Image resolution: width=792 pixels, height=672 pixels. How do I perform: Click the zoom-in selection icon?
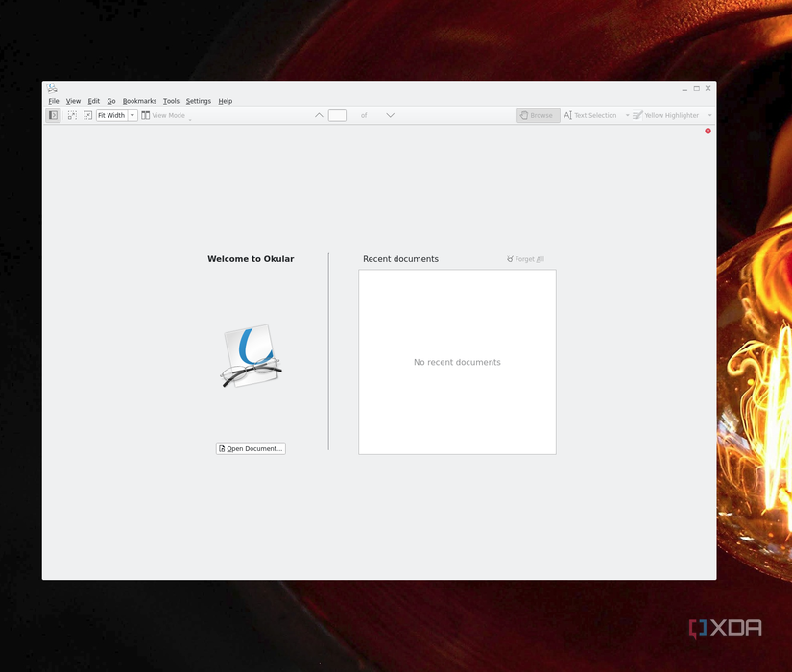(72, 116)
